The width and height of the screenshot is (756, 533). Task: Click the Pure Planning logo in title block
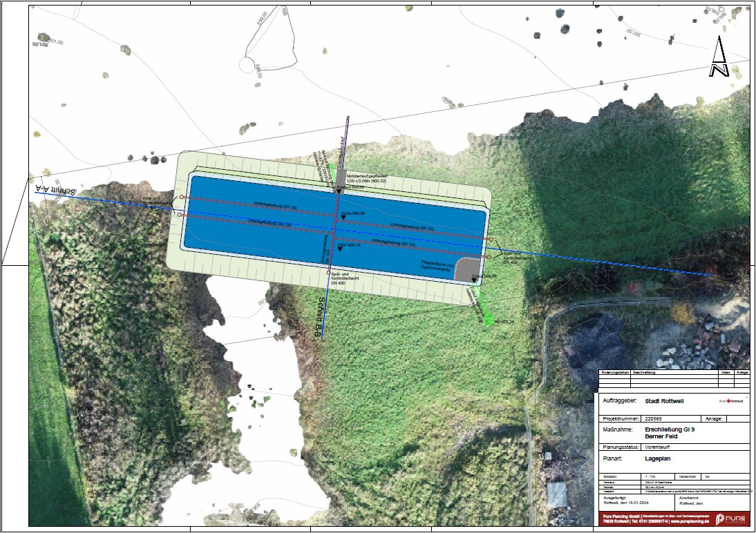(732, 520)
